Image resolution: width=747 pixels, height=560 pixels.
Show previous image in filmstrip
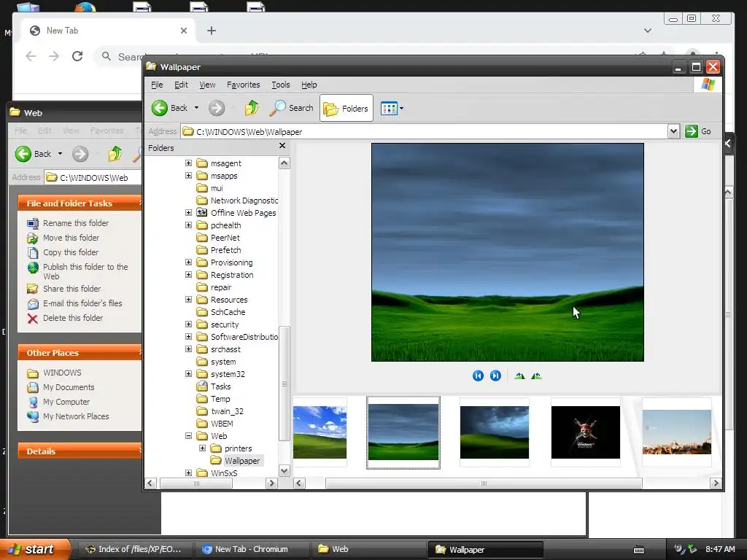478,376
